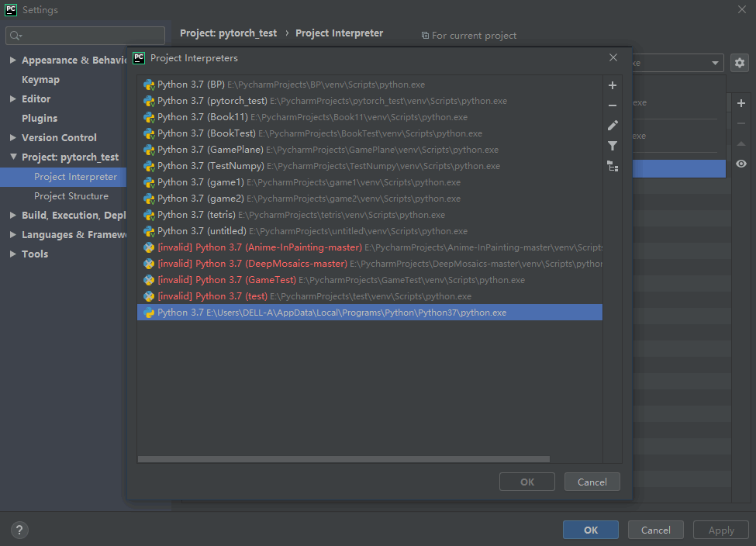
Task: Select the system Python37 python.exe interpreter
Action: coord(370,313)
